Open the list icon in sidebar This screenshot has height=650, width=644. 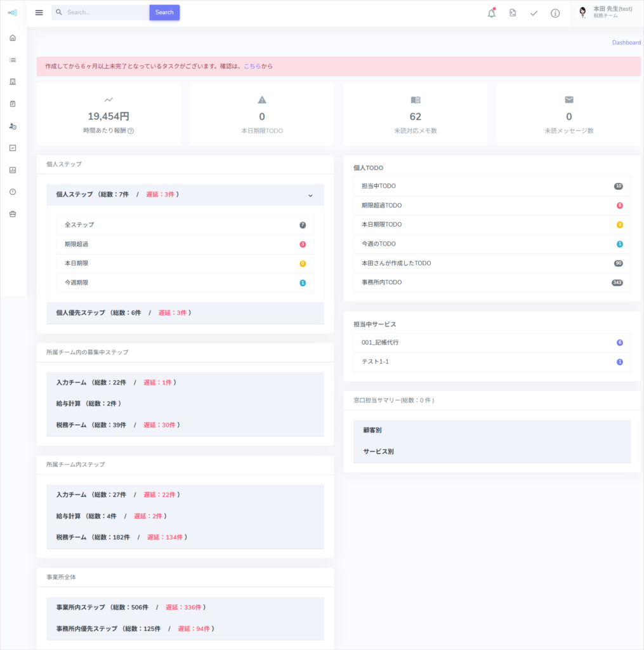[13, 60]
